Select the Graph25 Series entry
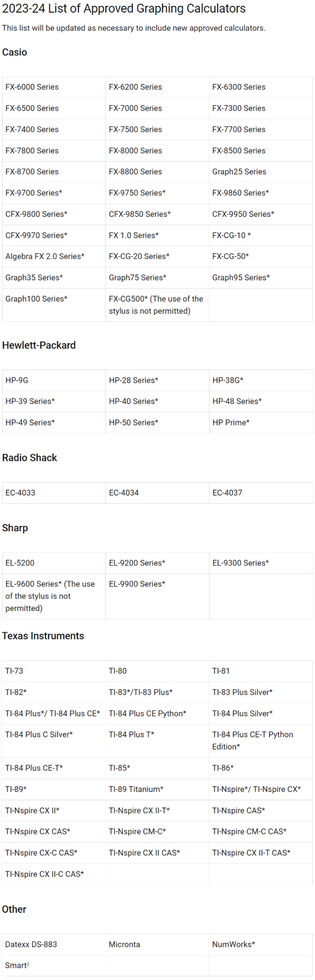The height and width of the screenshot is (980, 315). [x=260, y=172]
